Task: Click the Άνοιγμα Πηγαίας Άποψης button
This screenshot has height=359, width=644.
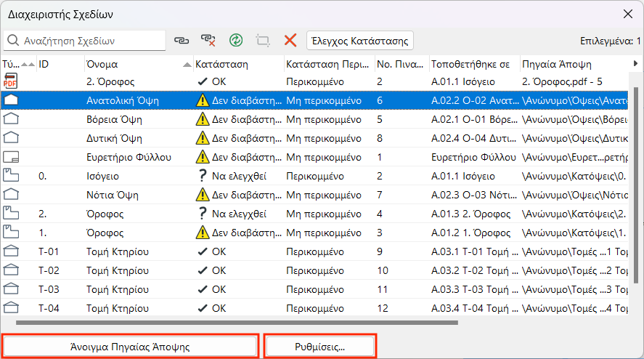Action: point(131,347)
